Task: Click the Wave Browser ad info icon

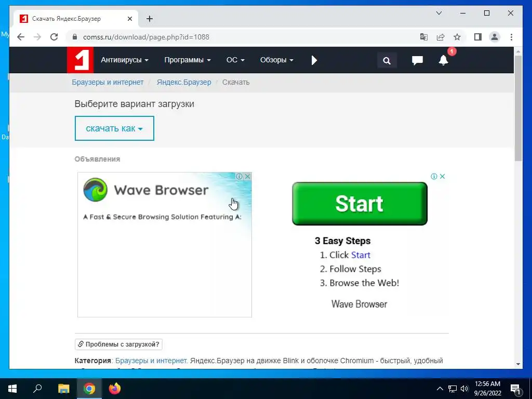Action: (x=239, y=177)
